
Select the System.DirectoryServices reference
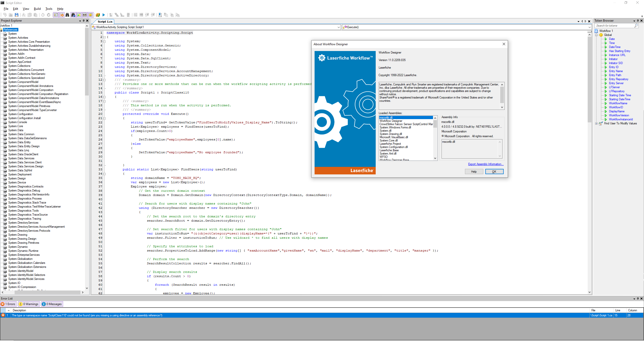click(x=23, y=223)
